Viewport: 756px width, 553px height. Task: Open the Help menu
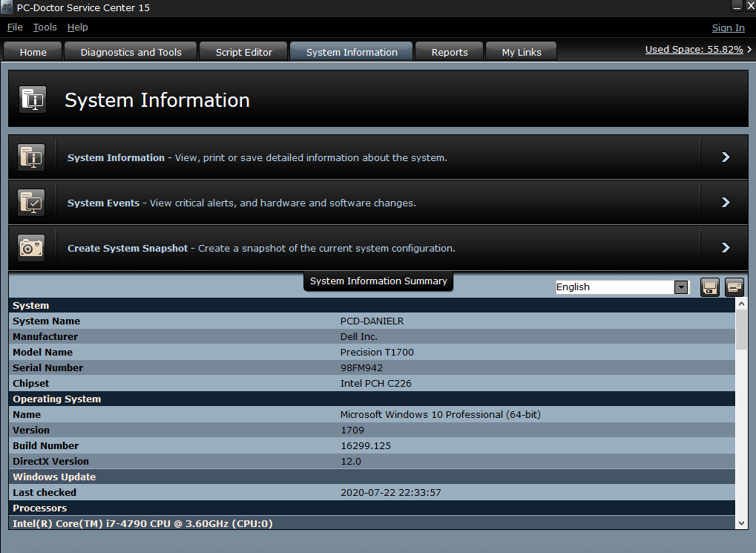coord(77,27)
